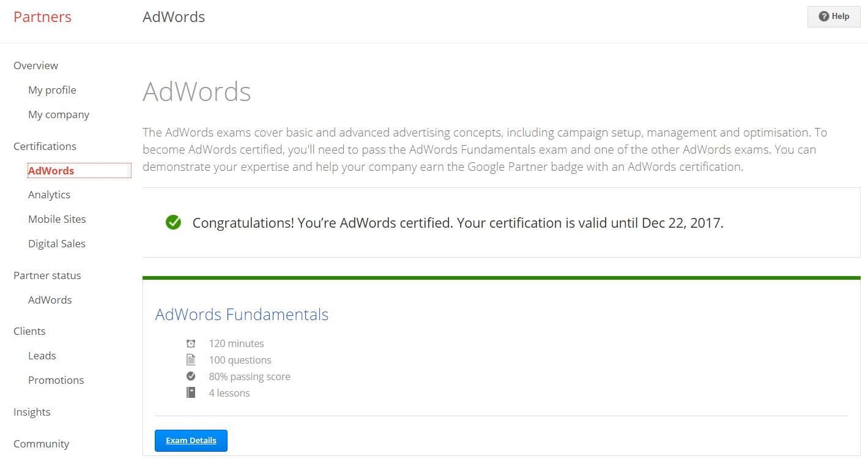Open the Community section
The image size is (868, 464).
(41, 443)
